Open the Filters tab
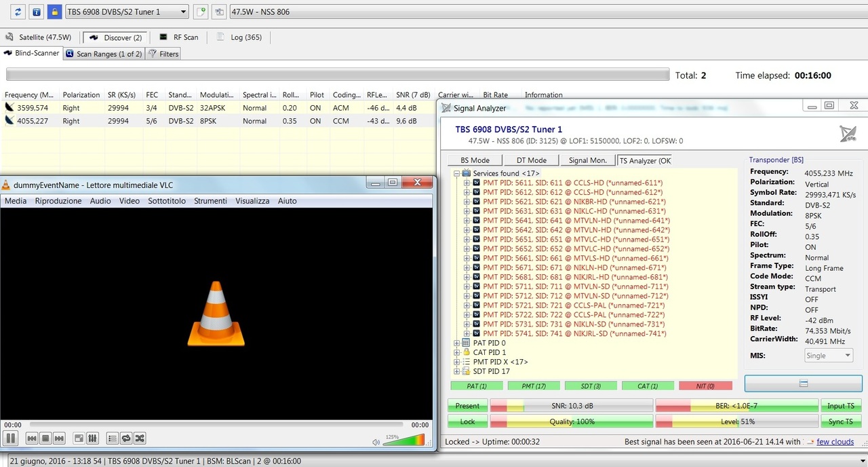The width and height of the screenshot is (868, 467). 163,54
